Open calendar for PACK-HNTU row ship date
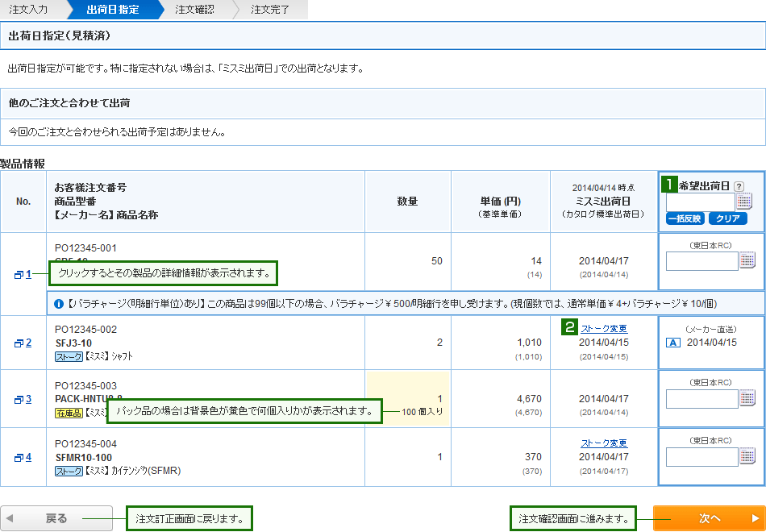The image size is (766, 532). pyautogui.click(x=747, y=398)
